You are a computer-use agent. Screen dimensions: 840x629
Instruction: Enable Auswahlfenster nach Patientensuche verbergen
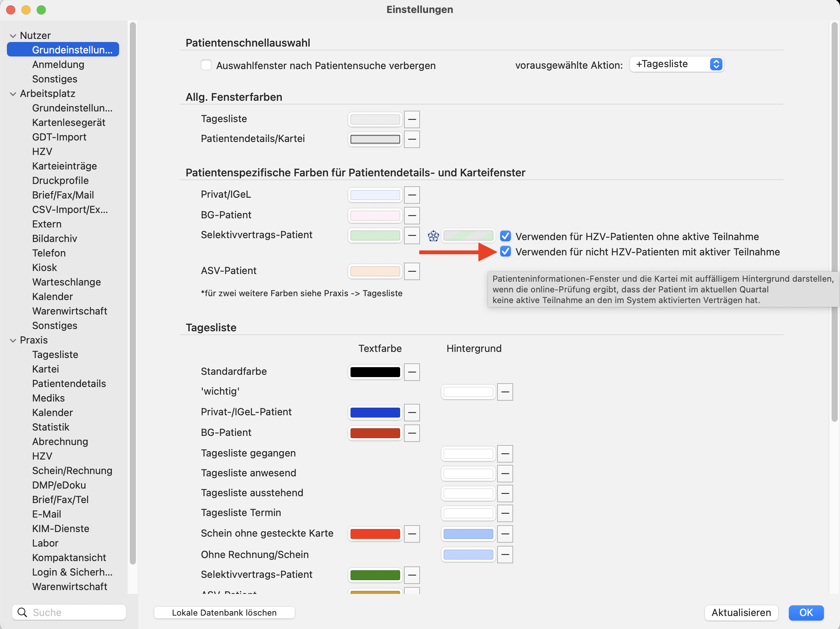206,65
